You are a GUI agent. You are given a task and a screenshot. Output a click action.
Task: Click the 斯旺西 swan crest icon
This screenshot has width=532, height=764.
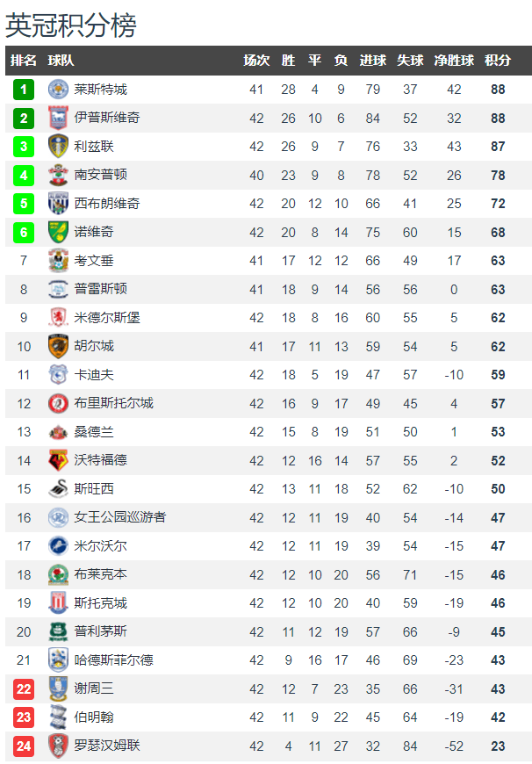coord(58,489)
